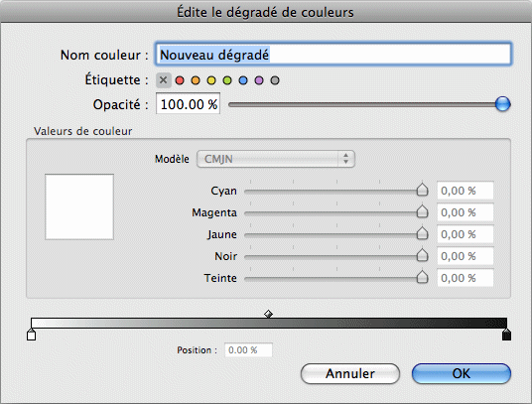532x404 pixels.
Task: Click the white color preview swatch
Action: (79, 206)
